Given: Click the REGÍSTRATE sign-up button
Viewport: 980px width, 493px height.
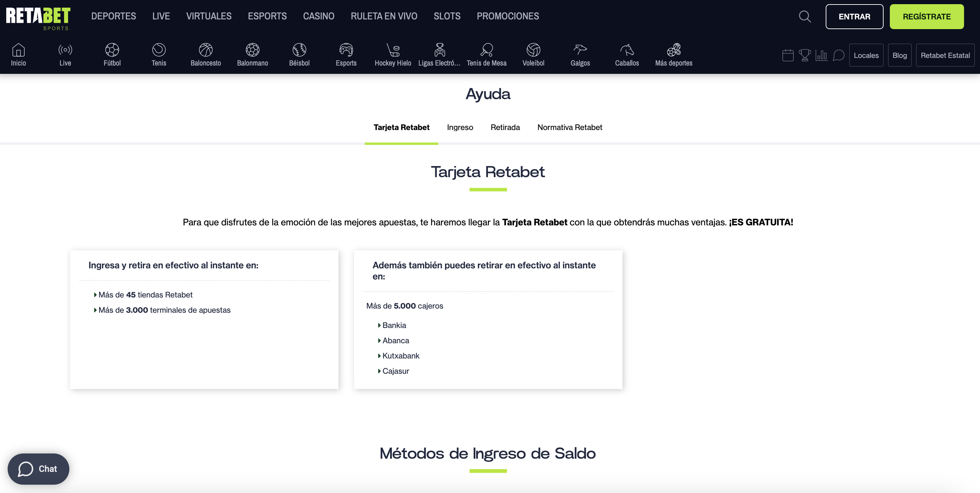Looking at the screenshot, I should point(926,16).
